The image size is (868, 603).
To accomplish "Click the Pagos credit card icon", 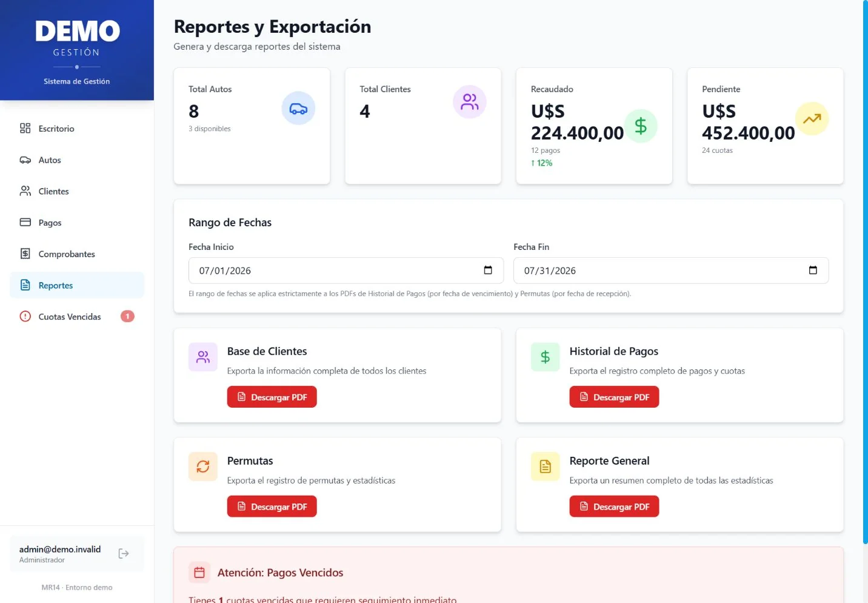I will tap(25, 222).
